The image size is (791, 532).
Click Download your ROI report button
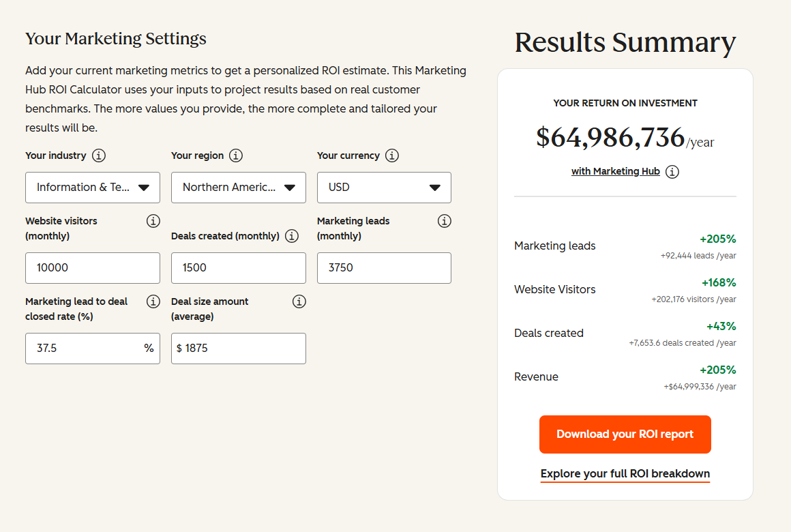625,434
